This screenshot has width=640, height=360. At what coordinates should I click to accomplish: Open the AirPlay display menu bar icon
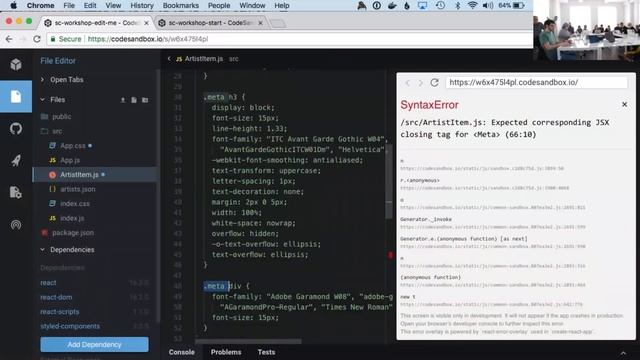point(422,6)
